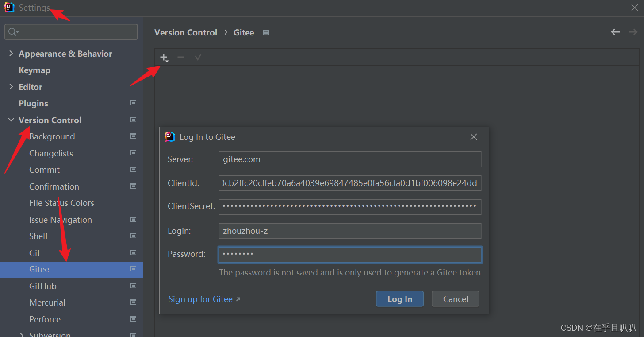This screenshot has height=337, width=644.
Task: Click project icon on the Shelf row
Action: pos(133,236)
